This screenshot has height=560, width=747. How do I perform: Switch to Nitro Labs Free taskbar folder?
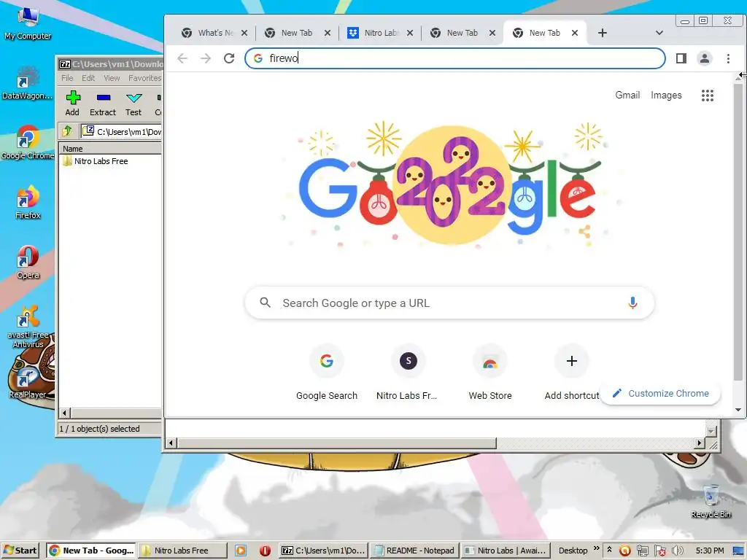183,551
